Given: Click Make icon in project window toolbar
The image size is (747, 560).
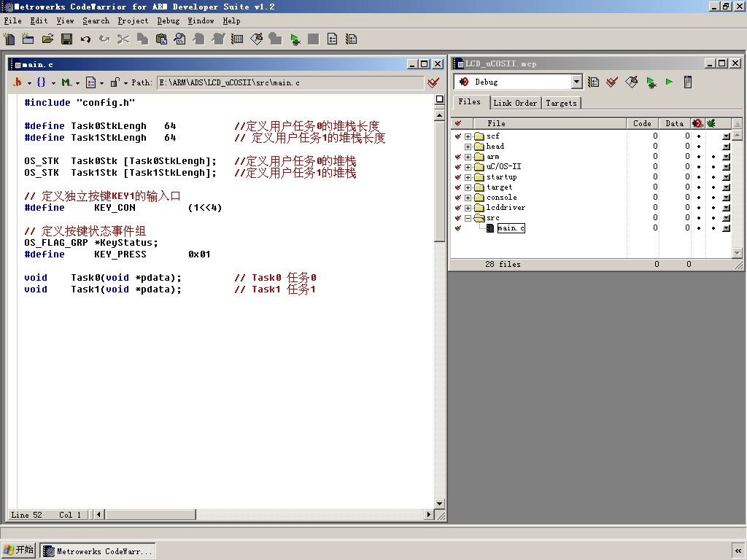Looking at the screenshot, I should click(631, 82).
